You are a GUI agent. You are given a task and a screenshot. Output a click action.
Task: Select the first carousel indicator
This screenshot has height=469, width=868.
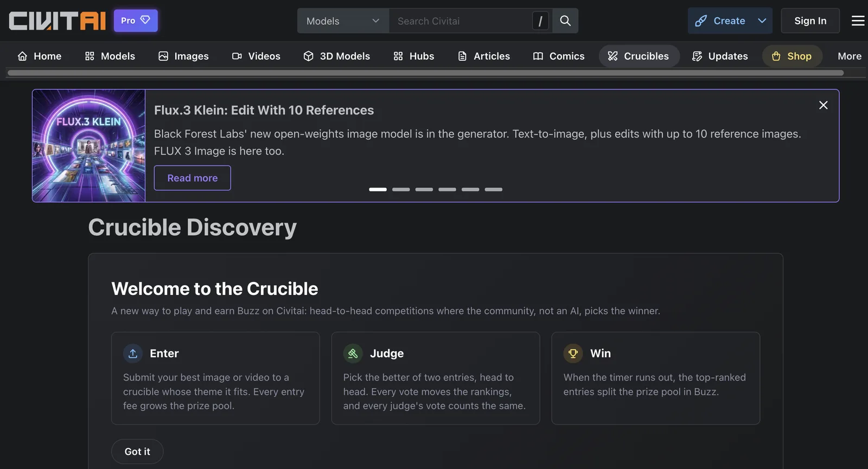coord(378,189)
